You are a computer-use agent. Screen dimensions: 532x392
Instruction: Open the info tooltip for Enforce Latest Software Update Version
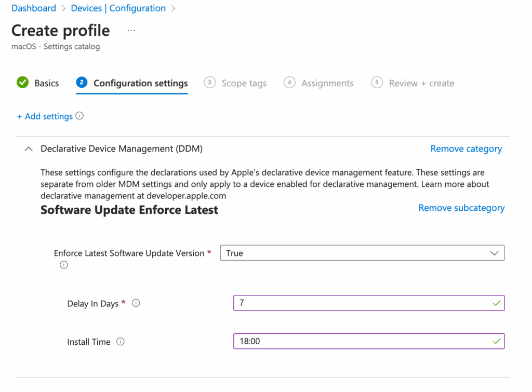tap(64, 265)
